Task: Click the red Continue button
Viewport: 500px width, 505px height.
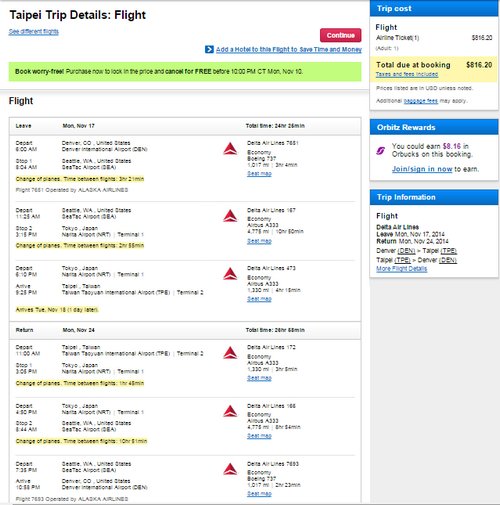Action: pos(340,35)
